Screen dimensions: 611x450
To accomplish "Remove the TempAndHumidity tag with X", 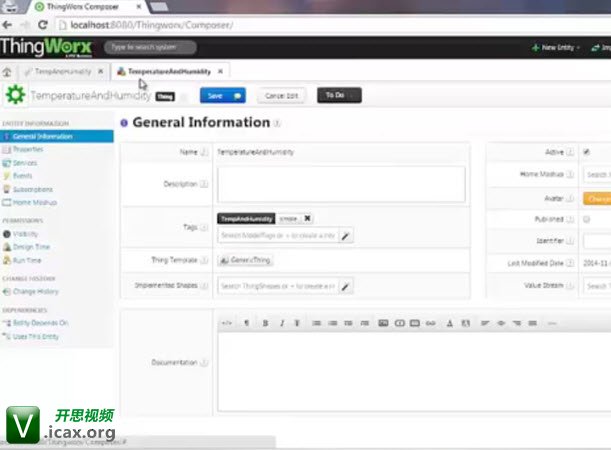I will 307,219.
